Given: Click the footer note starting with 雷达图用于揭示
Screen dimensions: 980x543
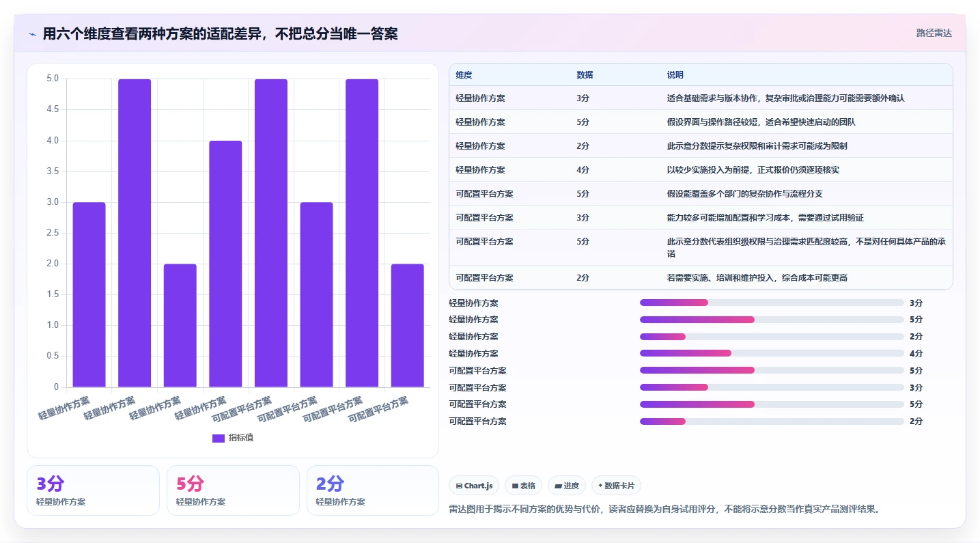Looking at the screenshot, I should 664,509.
